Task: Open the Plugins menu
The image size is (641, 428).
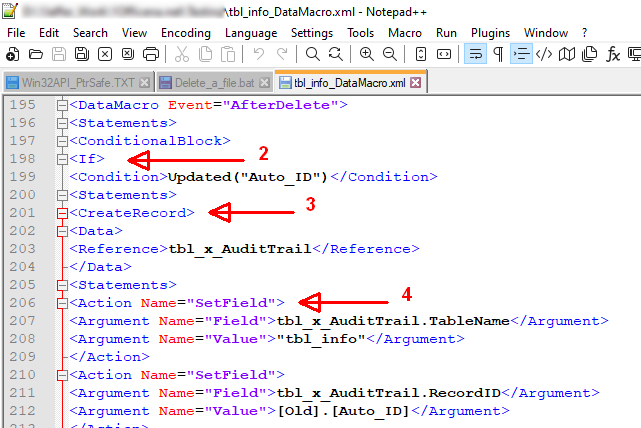Action: point(490,32)
